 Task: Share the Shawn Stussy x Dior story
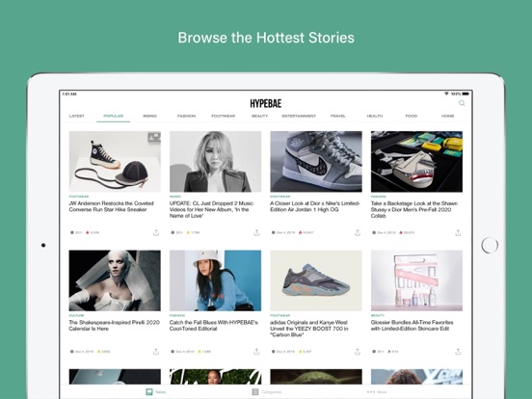(458, 232)
